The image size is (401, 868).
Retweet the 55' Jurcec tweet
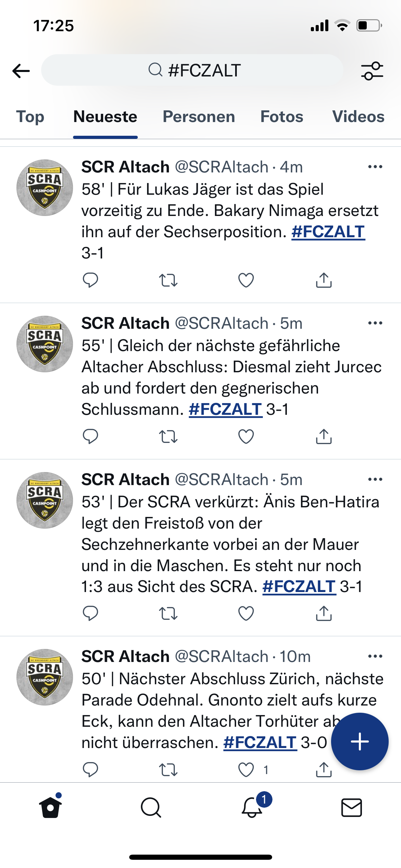click(x=168, y=436)
